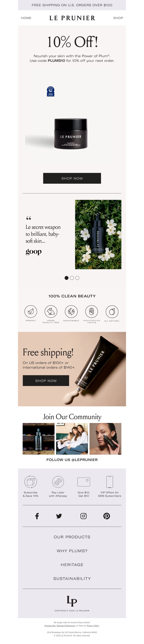Go to HOME in the header
The height and width of the screenshot is (644, 144).
click(x=26, y=18)
